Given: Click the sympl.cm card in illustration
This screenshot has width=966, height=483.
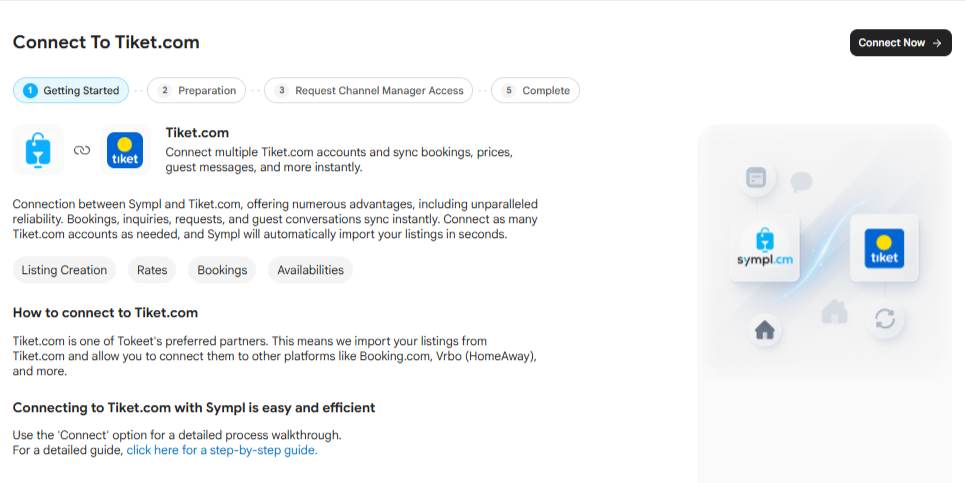Looking at the screenshot, I should point(765,248).
